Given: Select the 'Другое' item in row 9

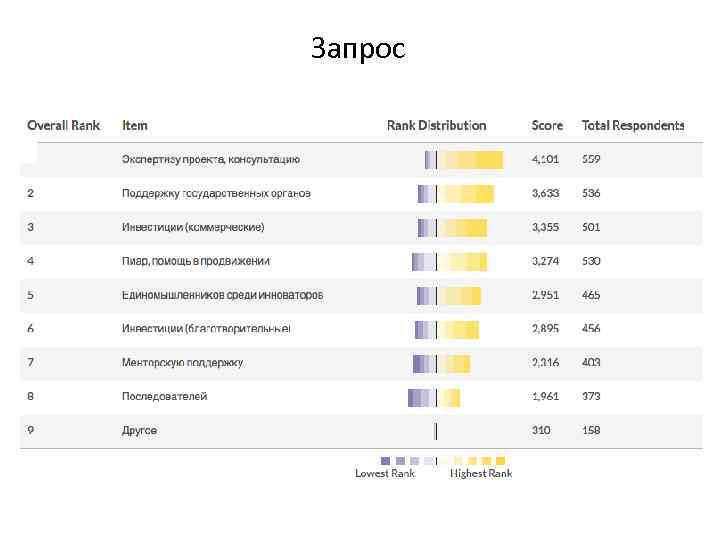Looking at the screenshot, I should tap(139, 431).
